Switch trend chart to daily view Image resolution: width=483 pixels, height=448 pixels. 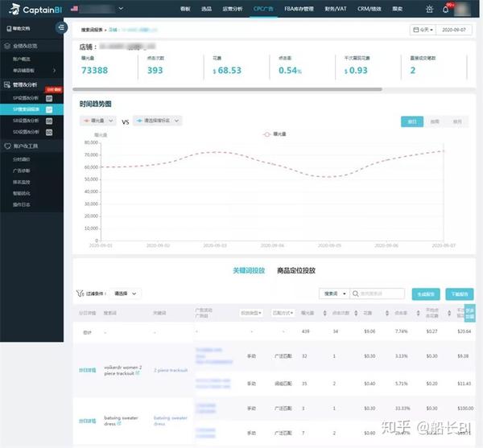412,121
